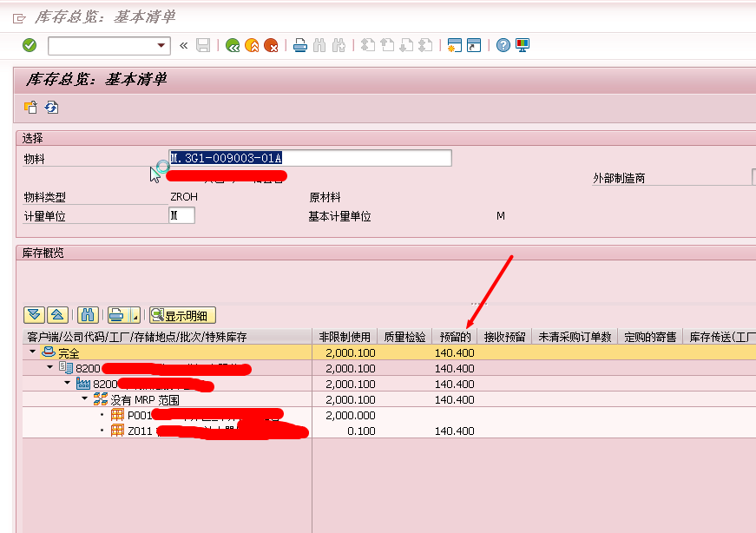This screenshot has width=756, height=533.
Task: Open the print options dropdown arrow
Action: click(134, 318)
